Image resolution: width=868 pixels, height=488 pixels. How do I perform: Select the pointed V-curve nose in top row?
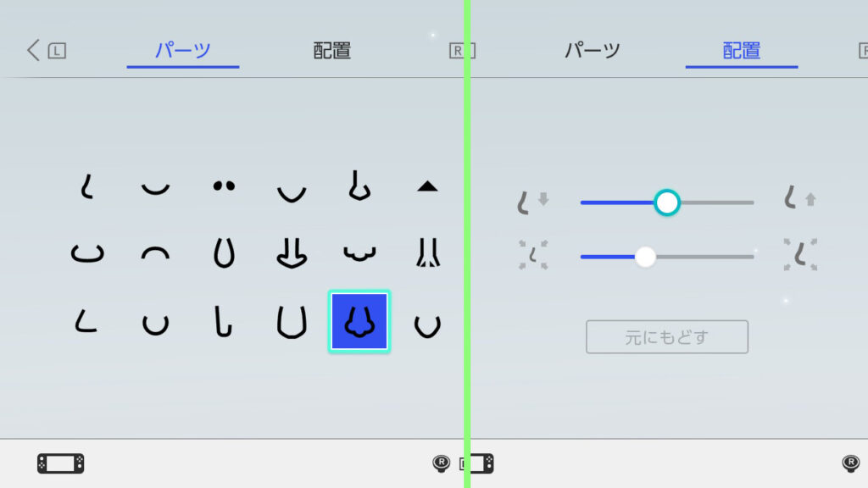coord(292,193)
